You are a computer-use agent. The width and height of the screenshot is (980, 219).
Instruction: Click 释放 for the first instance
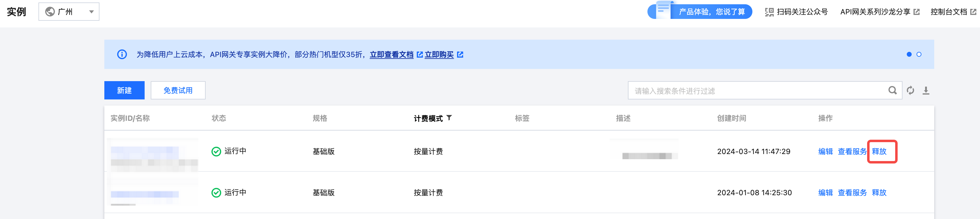pyautogui.click(x=879, y=151)
